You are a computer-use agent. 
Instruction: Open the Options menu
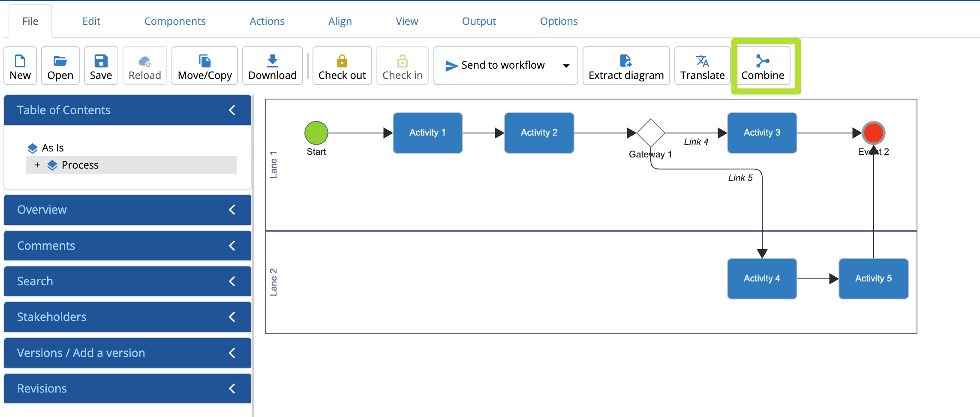coord(559,21)
